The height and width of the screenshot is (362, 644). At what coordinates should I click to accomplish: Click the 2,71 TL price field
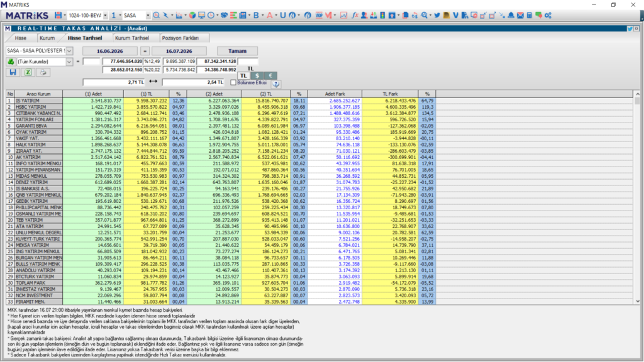coord(114,82)
